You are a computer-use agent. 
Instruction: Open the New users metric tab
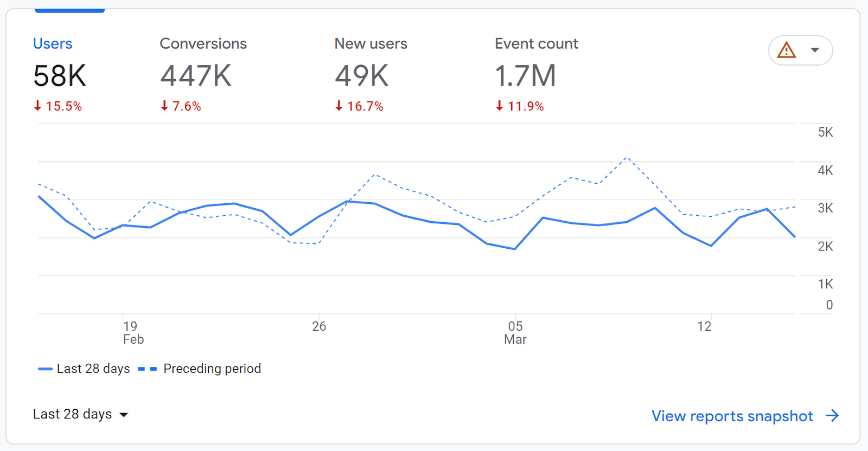pos(371,44)
